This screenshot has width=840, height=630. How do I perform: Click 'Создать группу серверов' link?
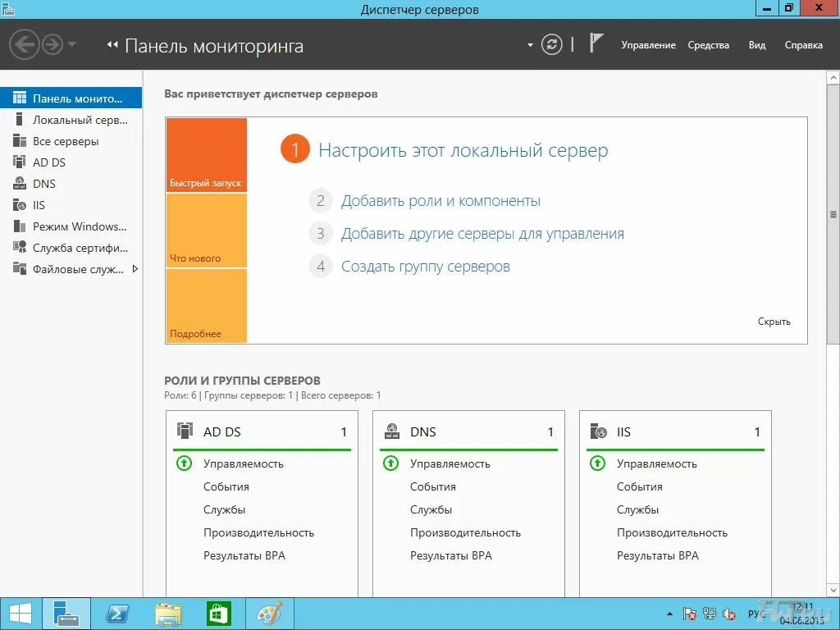point(425,267)
